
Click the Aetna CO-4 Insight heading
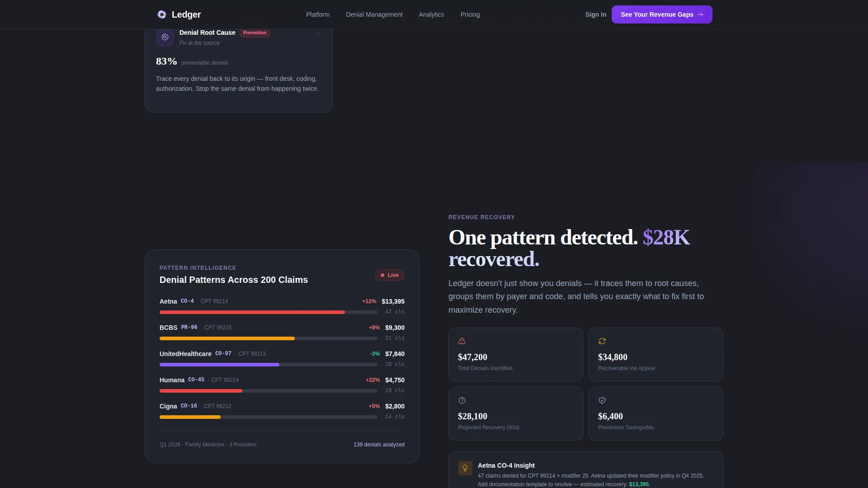(x=506, y=465)
